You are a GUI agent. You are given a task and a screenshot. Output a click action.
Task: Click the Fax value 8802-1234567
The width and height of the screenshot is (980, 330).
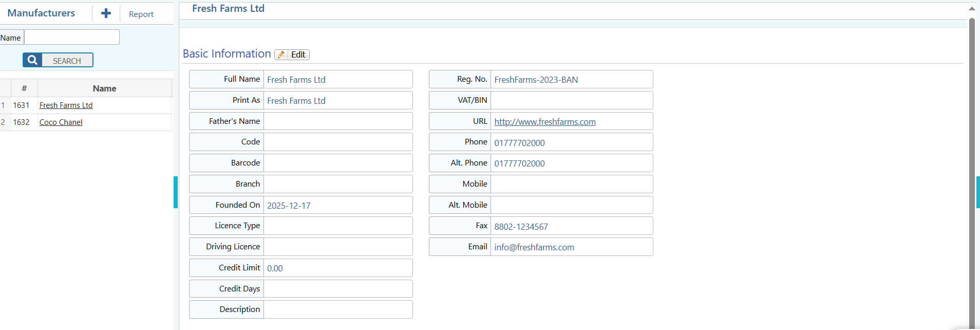(521, 227)
